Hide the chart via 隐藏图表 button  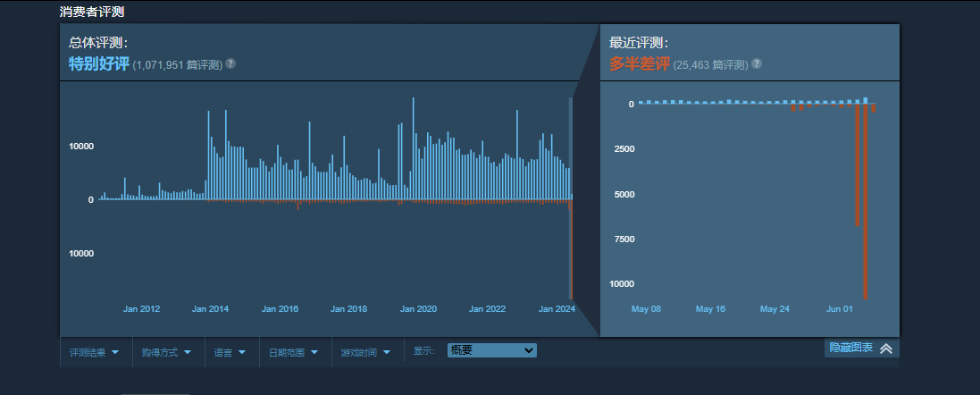point(850,348)
